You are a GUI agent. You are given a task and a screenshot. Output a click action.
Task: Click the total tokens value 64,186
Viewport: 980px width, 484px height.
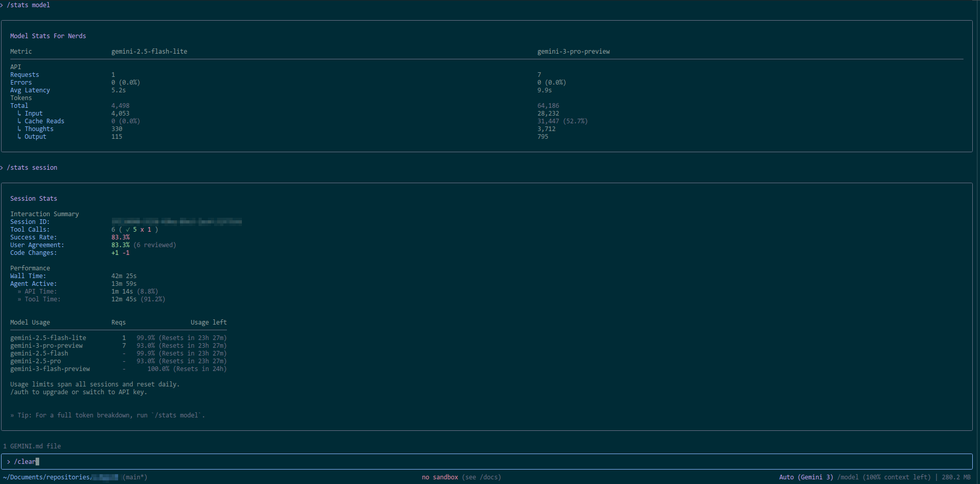(x=548, y=106)
